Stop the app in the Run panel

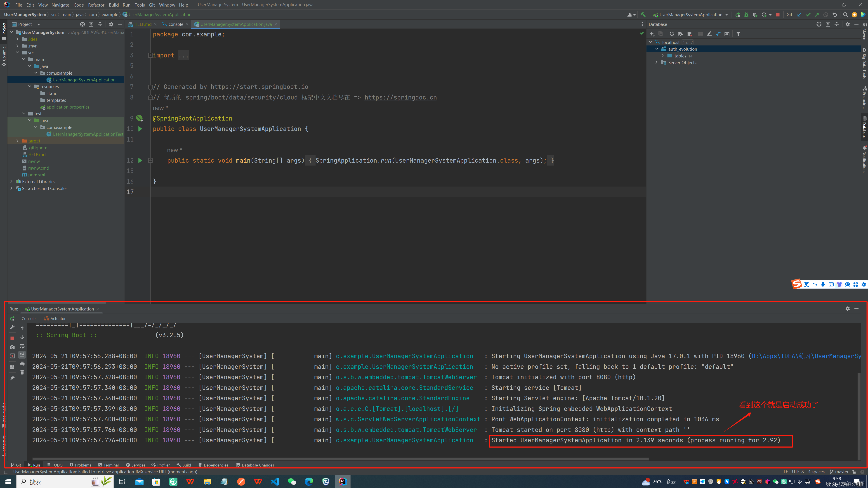[12, 338]
